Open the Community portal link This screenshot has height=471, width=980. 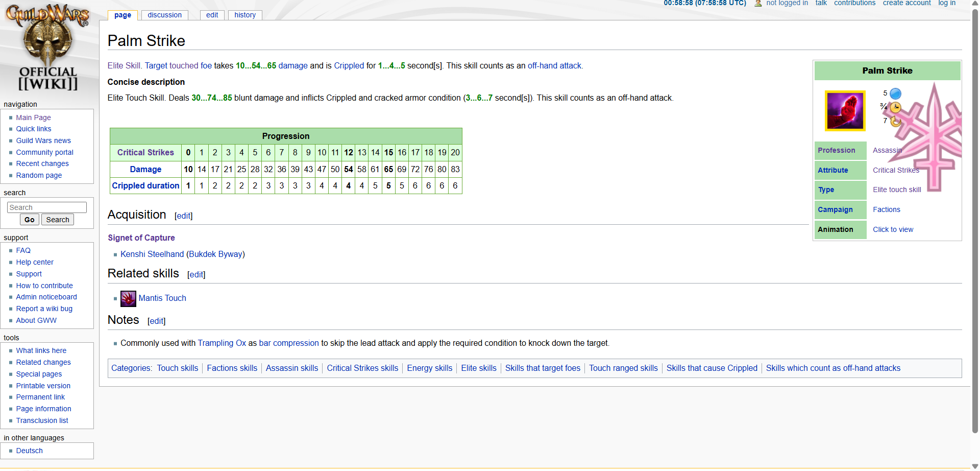click(x=44, y=152)
